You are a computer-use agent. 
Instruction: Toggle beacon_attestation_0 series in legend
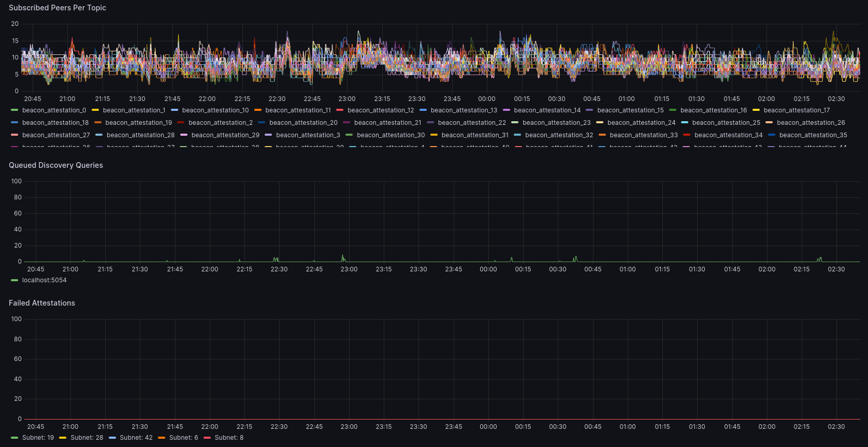coord(54,110)
